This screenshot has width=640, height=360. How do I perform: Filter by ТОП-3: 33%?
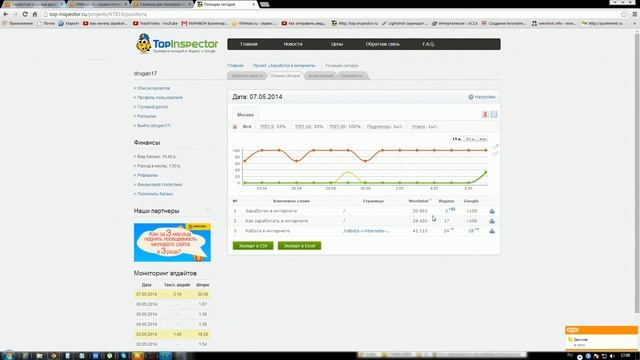[273, 127]
